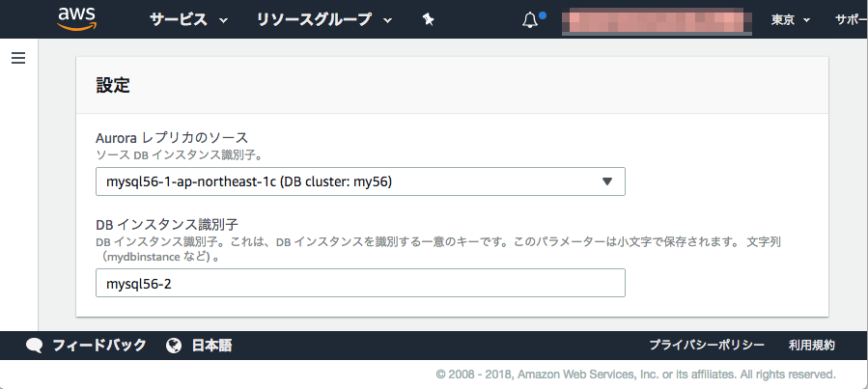
Task: Click the pin shortcut icon
Action: 428,20
